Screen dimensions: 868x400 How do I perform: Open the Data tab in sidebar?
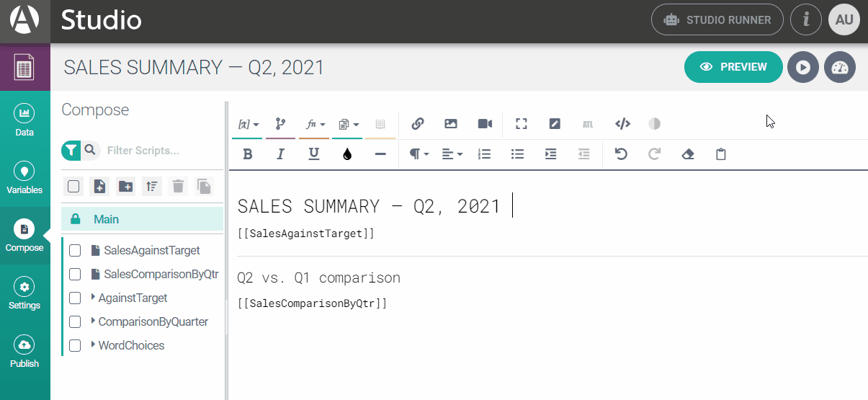tap(24, 120)
